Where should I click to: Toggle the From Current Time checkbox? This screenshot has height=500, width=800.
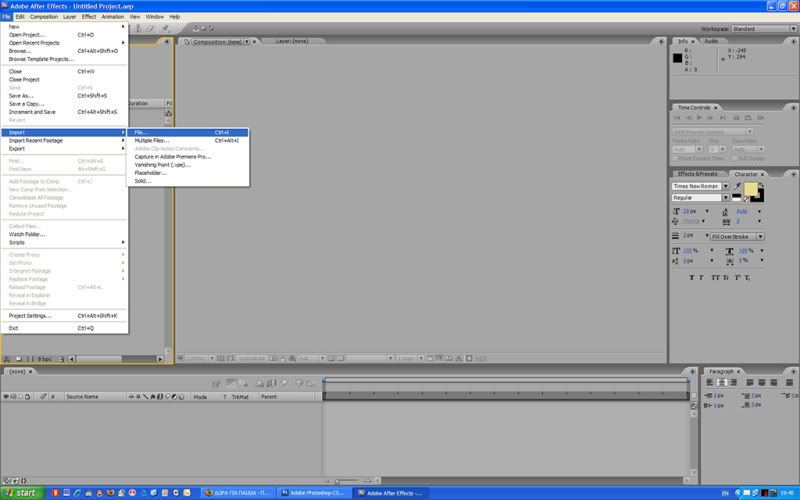675,158
